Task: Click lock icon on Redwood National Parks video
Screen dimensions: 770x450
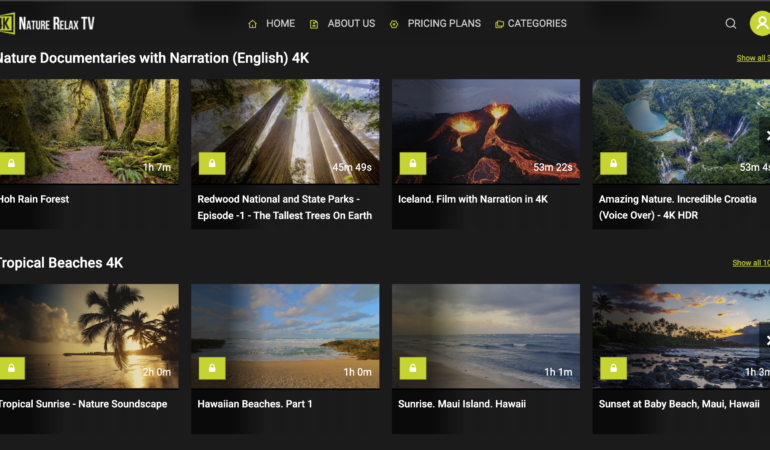Action: (x=212, y=163)
